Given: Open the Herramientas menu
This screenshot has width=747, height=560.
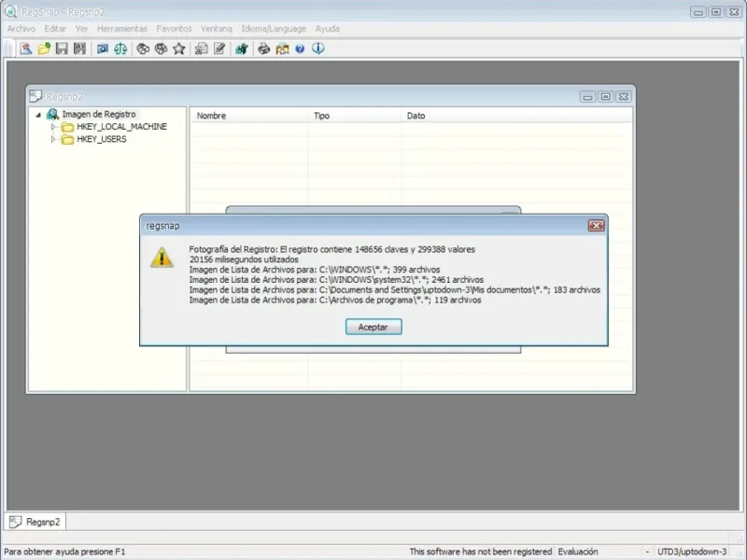Looking at the screenshot, I should point(122,29).
